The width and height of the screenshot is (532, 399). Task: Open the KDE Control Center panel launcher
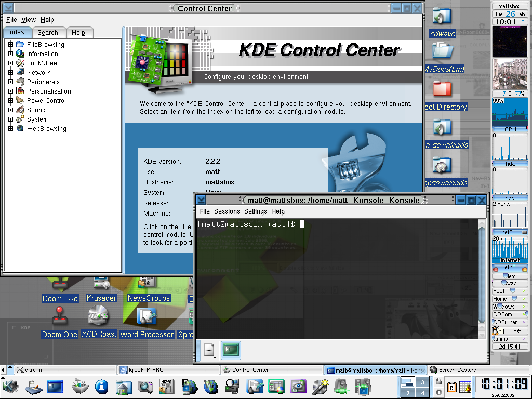pos(79,386)
